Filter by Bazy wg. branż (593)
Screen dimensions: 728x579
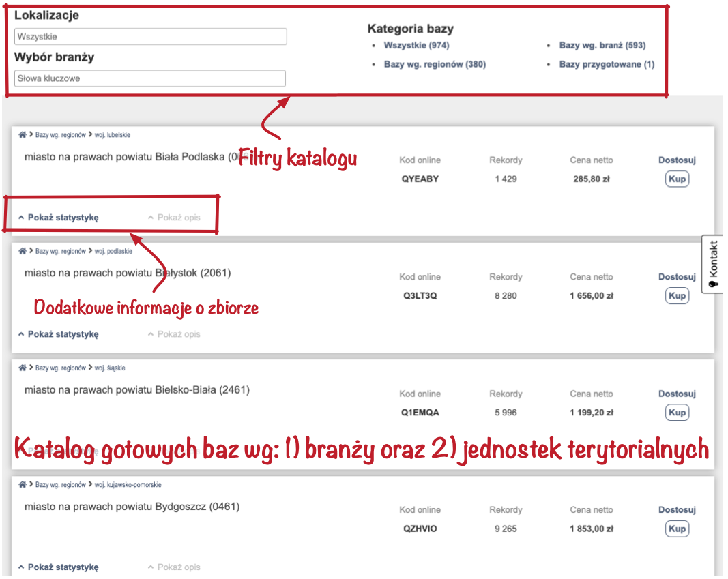602,46
